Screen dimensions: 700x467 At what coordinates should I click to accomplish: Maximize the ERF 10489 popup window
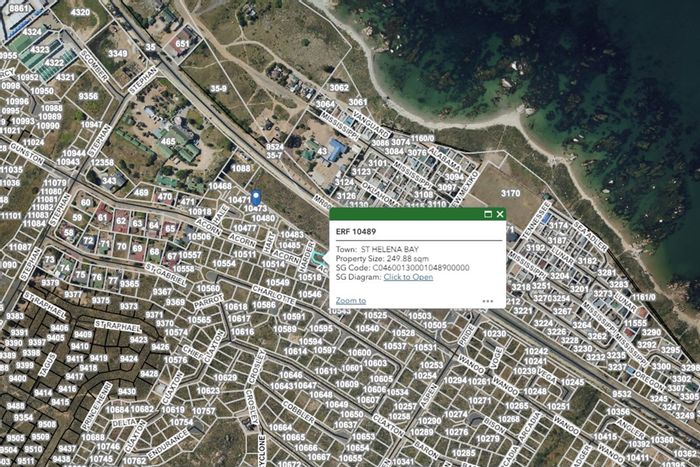pyautogui.click(x=488, y=214)
